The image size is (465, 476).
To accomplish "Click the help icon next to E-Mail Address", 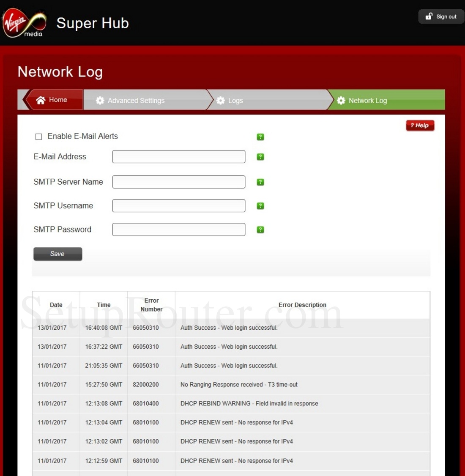I will pyautogui.click(x=260, y=157).
